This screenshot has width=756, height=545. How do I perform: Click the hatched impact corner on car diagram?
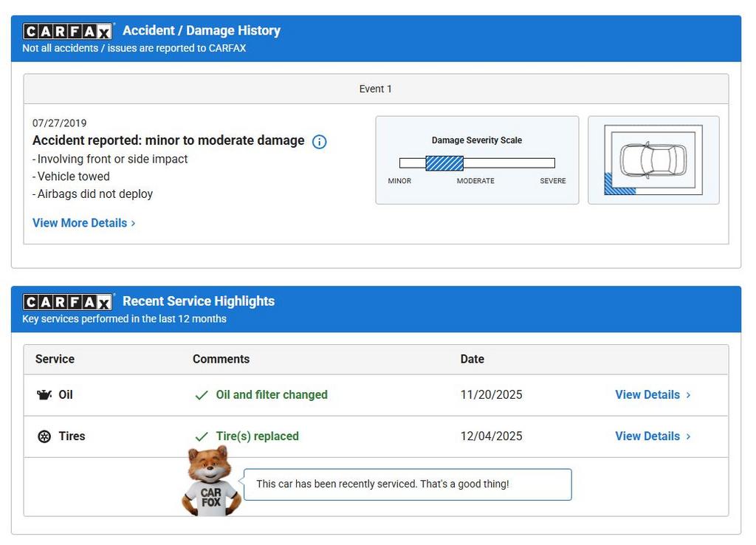pos(617,186)
